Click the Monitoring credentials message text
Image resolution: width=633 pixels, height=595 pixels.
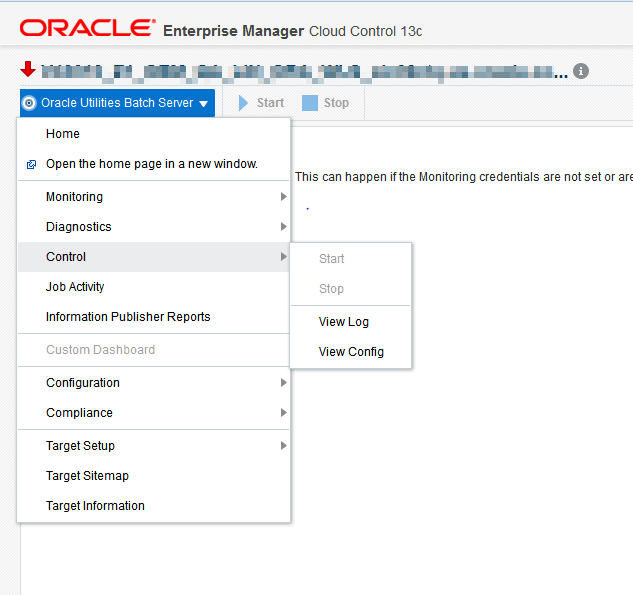click(x=463, y=177)
